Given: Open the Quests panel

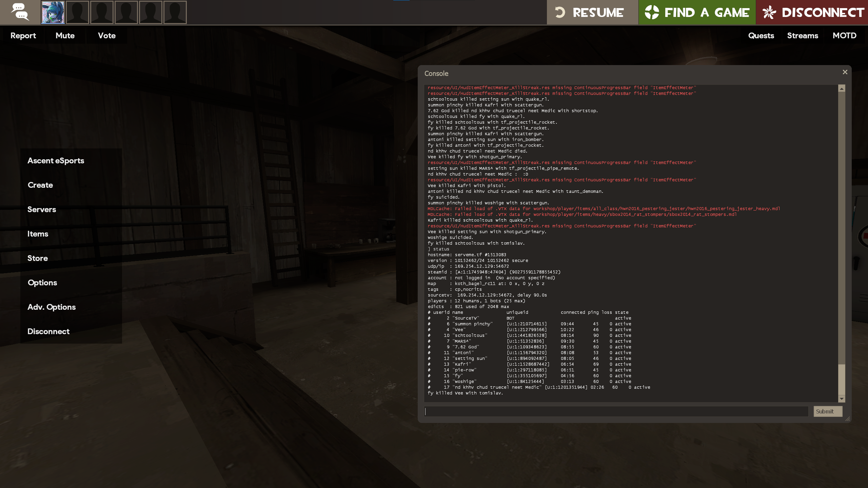Looking at the screenshot, I should [x=761, y=36].
